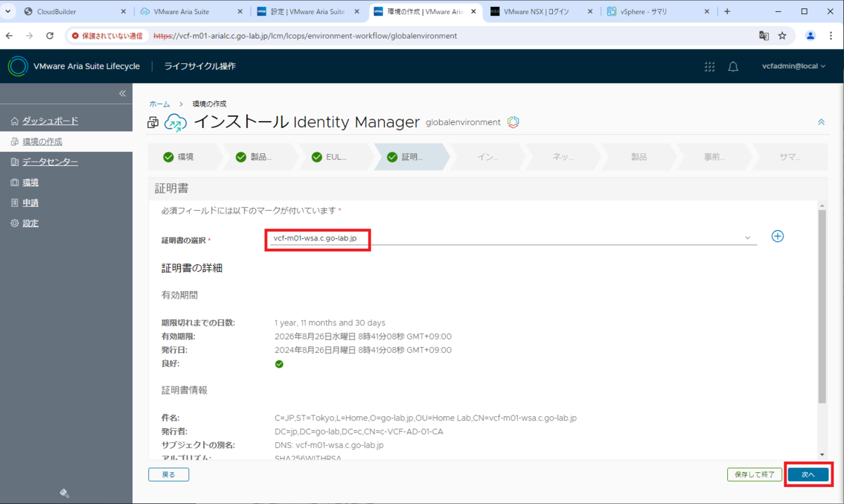Click the cloud install icon in title

point(175,123)
